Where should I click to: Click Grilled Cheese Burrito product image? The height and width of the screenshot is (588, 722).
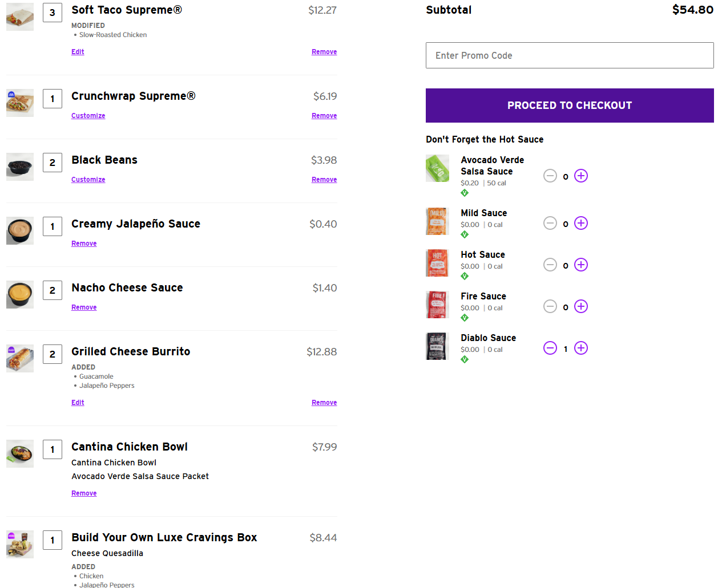tap(20, 358)
